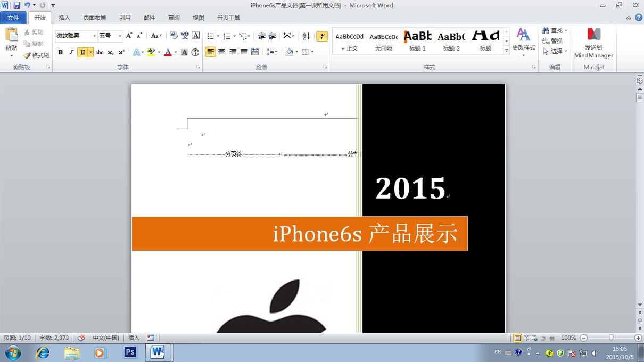Expand the Styles gallery More arrow

coord(506,51)
